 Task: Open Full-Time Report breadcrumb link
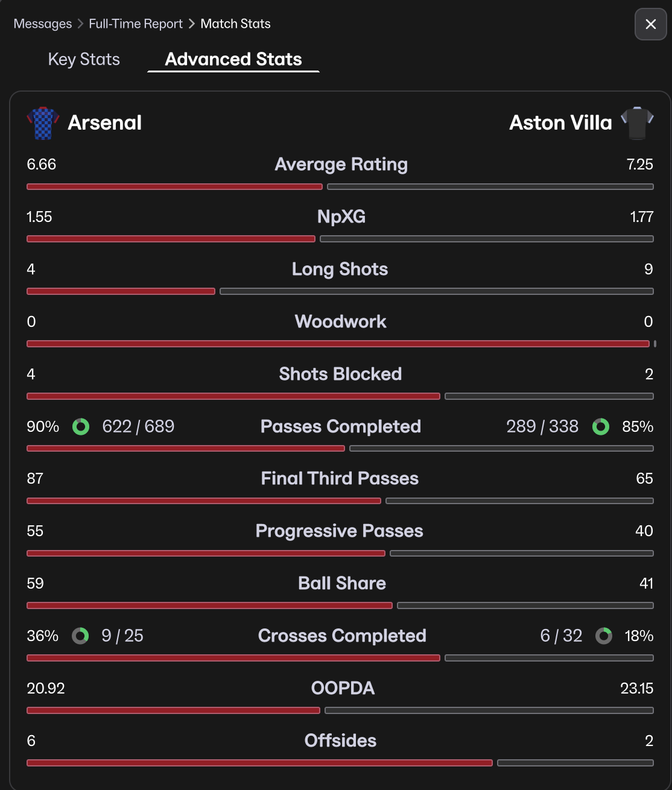[x=136, y=24]
